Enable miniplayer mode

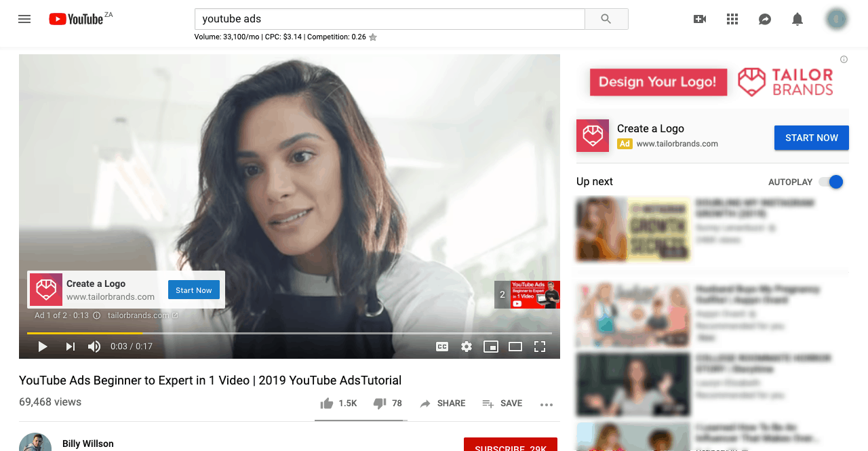click(491, 347)
